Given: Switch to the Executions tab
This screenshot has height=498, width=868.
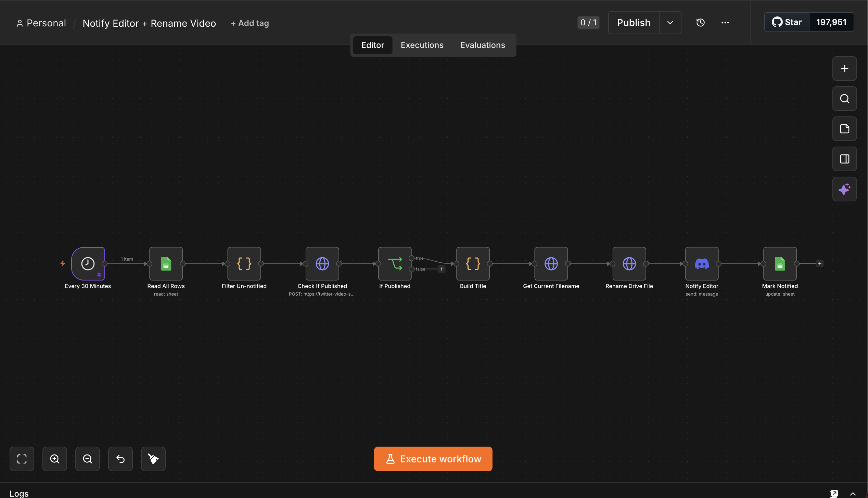Looking at the screenshot, I should tap(422, 45).
